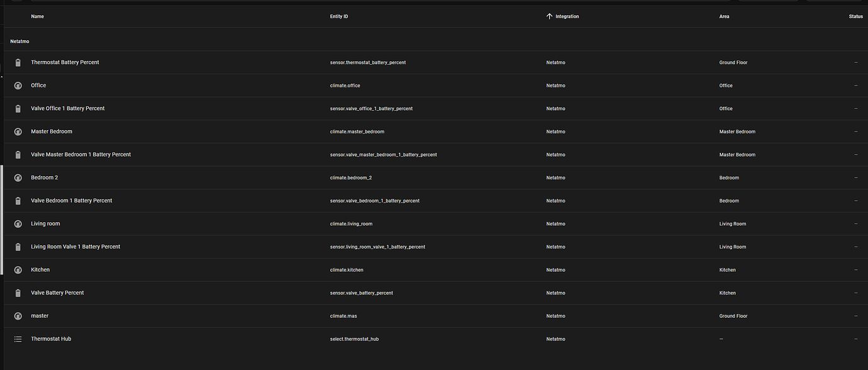Open the master climate entity name
The height and width of the screenshot is (370, 868).
point(40,316)
